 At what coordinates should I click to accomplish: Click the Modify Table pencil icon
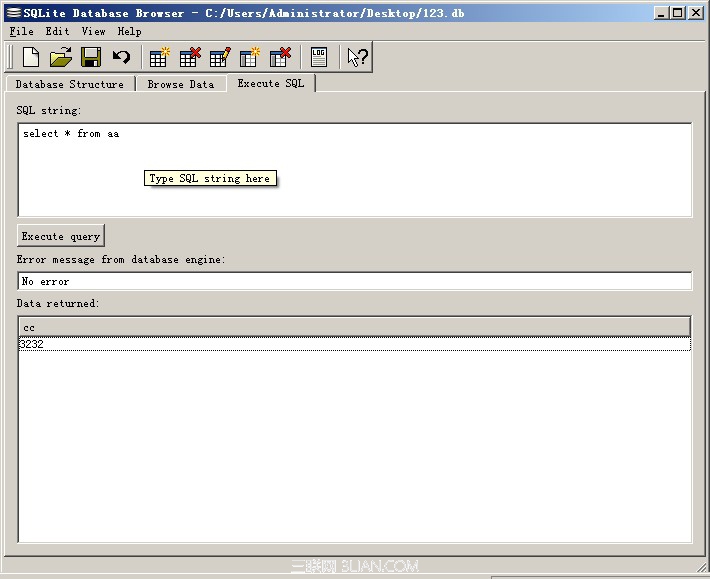coord(220,57)
